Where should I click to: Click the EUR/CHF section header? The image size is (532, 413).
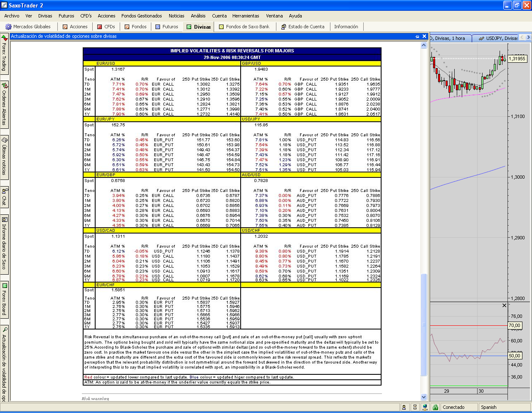point(105,285)
